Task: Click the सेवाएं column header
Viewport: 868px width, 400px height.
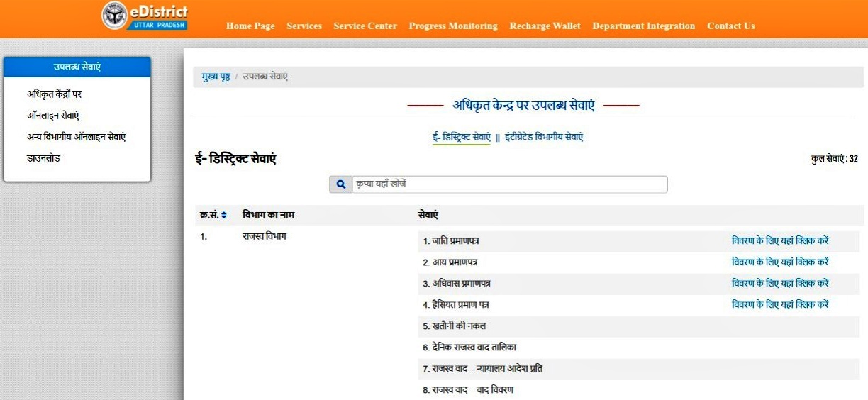Action: [428, 215]
